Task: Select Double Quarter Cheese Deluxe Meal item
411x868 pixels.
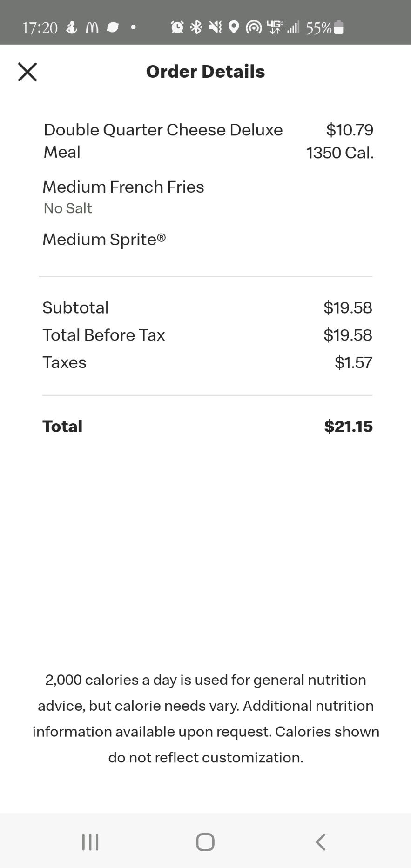Action: tap(163, 141)
